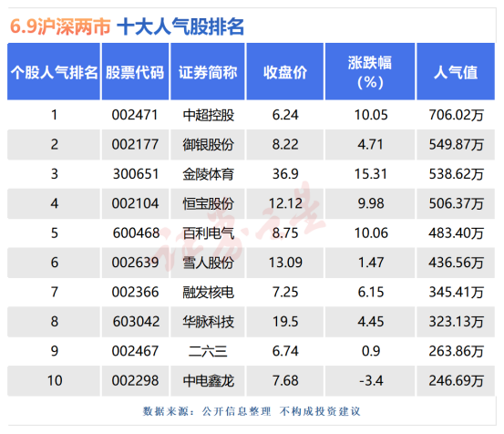
Task: Select the stock name 雪人股份
Action: click(x=209, y=263)
